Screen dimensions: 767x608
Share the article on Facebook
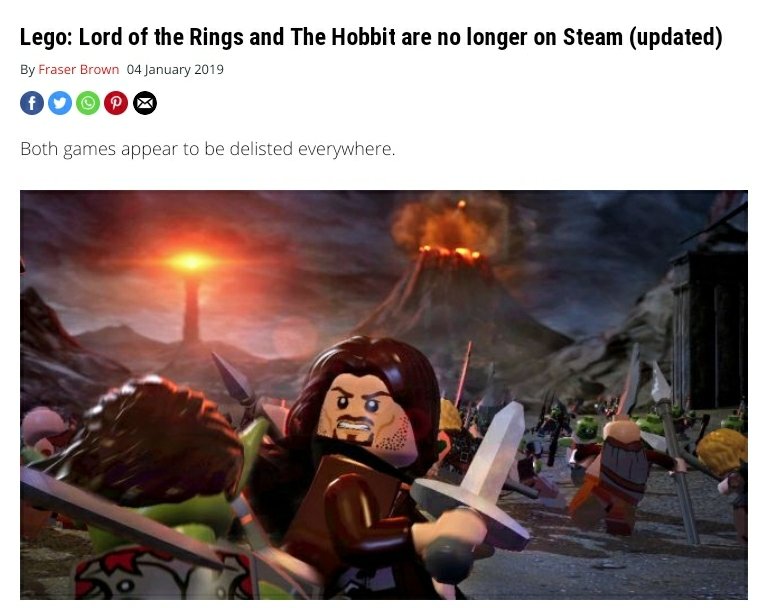[32, 103]
